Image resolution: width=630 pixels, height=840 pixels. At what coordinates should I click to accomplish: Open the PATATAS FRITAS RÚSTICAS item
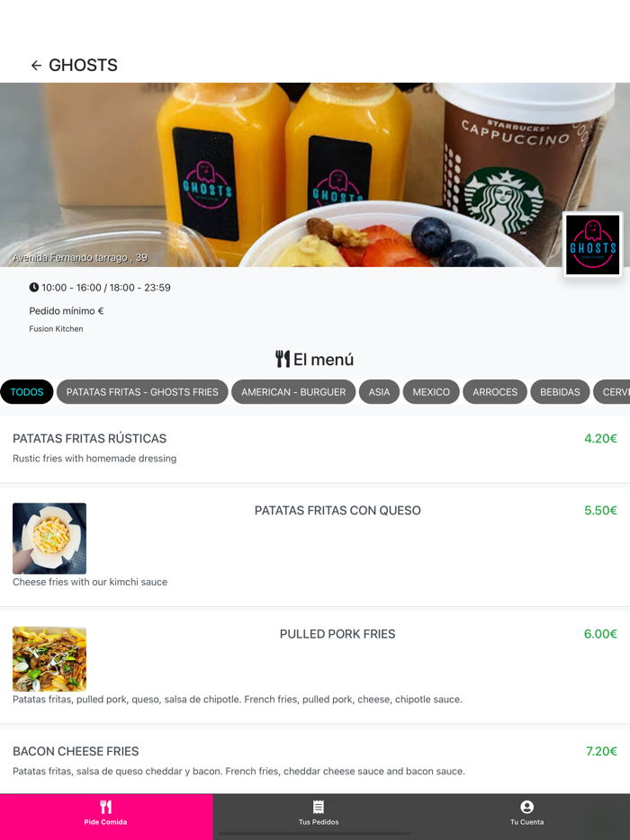pyautogui.click(x=315, y=449)
